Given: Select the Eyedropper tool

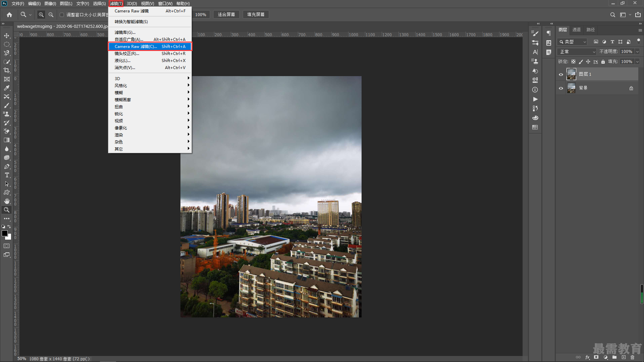Looking at the screenshot, I should tap(7, 88).
